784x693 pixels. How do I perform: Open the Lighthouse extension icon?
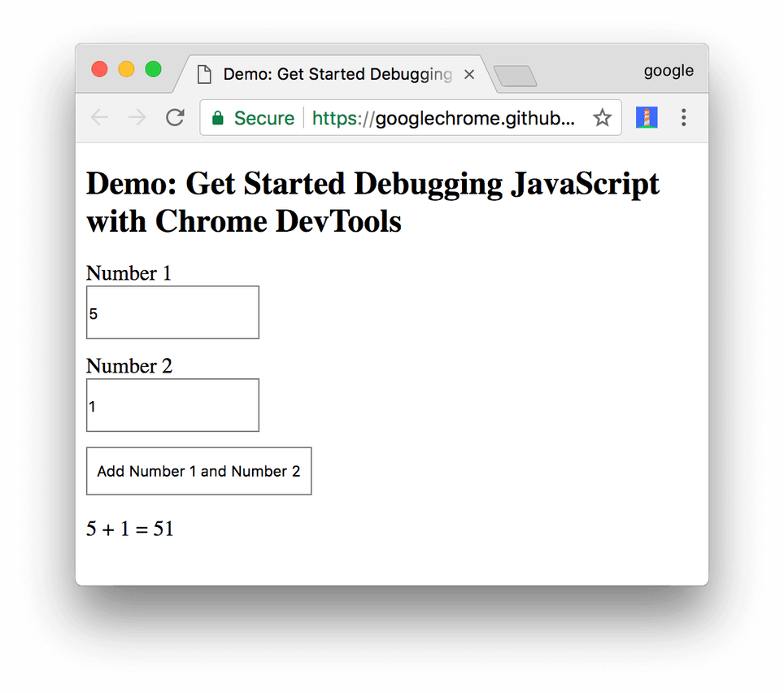(x=647, y=117)
